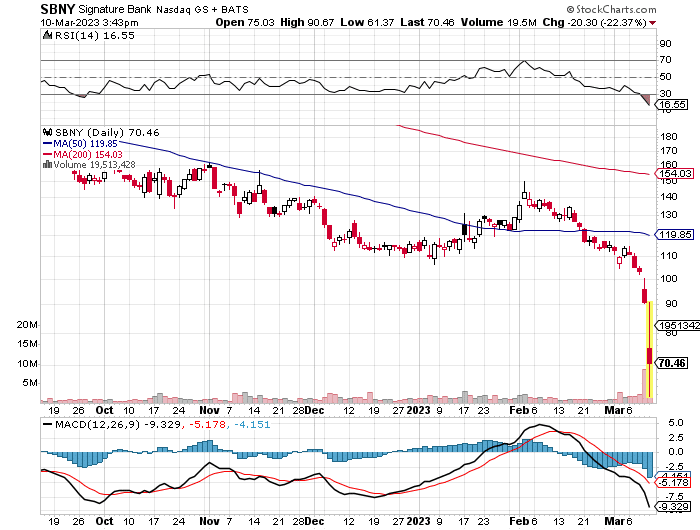Click the blue -4.151 MACD histogram value
The height and width of the screenshot is (530, 700).
pyautogui.click(x=253, y=425)
